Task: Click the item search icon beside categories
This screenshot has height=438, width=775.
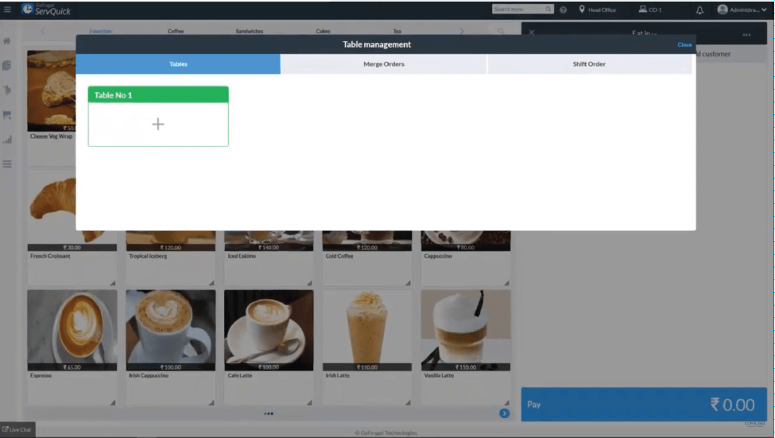Action: [501, 31]
